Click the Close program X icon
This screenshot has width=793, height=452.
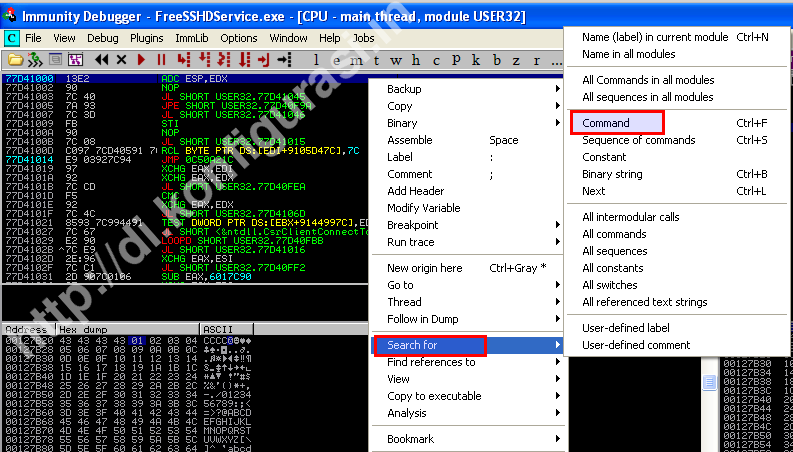tap(121, 60)
